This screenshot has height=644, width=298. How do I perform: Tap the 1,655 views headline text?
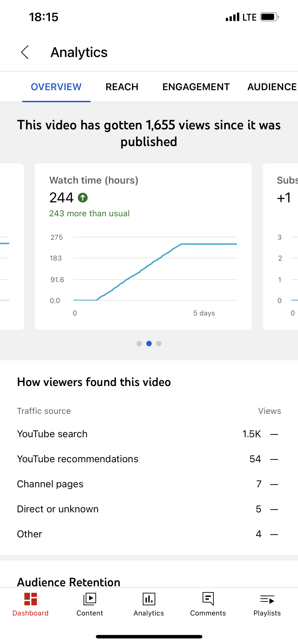(x=149, y=133)
